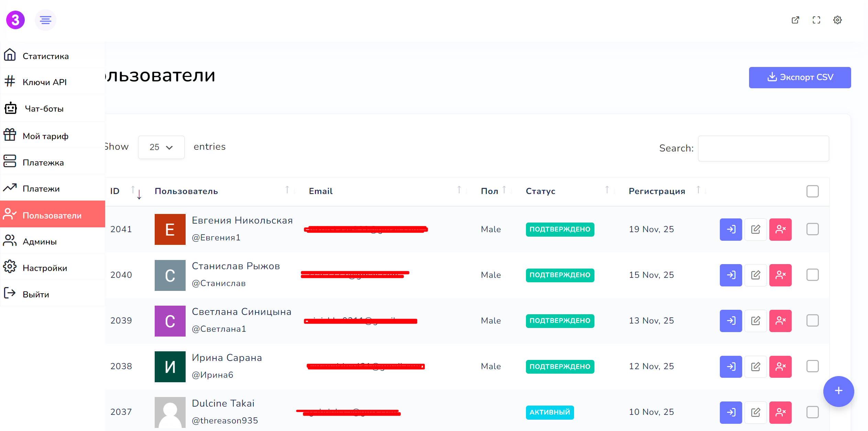Click the floating plus add button
Screen dimensions: 868x431
coord(838,391)
